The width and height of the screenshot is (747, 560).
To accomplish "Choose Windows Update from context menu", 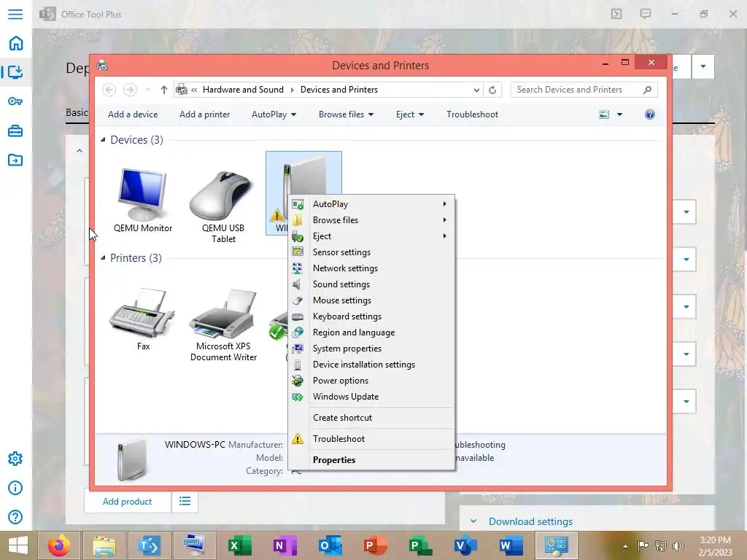I will (371, 397).
